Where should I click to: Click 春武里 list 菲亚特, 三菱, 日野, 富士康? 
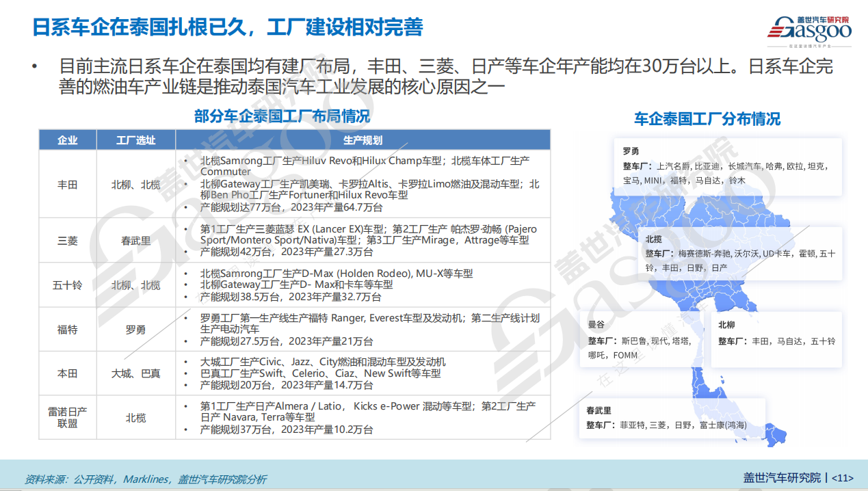[x=666, y=426]
